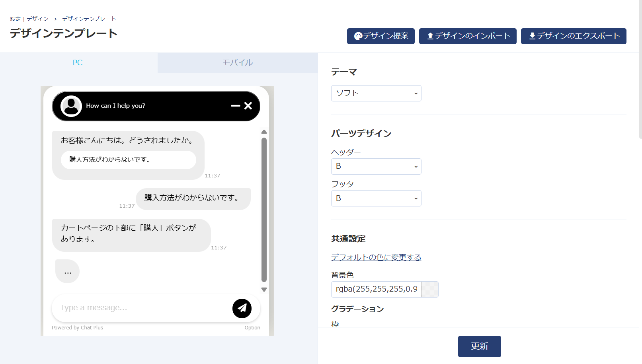Open the テーマ dropdown showing ソフト
Screen dimensions: 642x364
(376, 93)
